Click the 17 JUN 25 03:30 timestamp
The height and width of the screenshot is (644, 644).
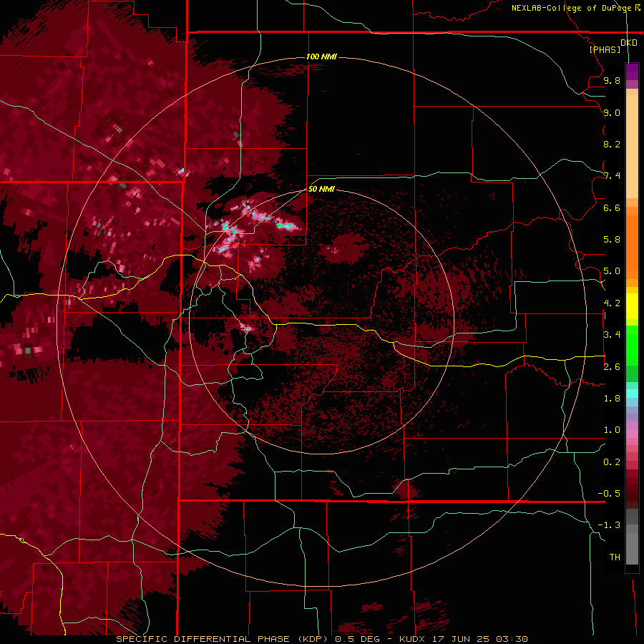tap(479, 639)
